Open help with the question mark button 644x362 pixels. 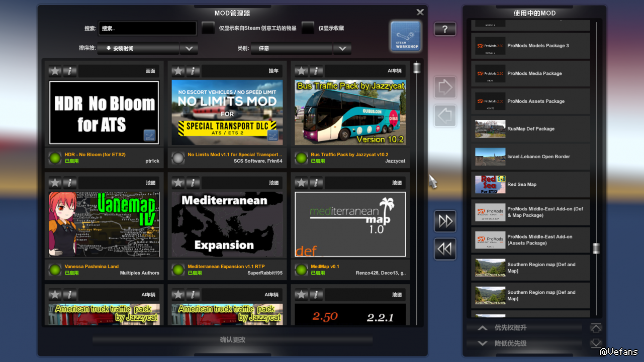tap(445, 29)
